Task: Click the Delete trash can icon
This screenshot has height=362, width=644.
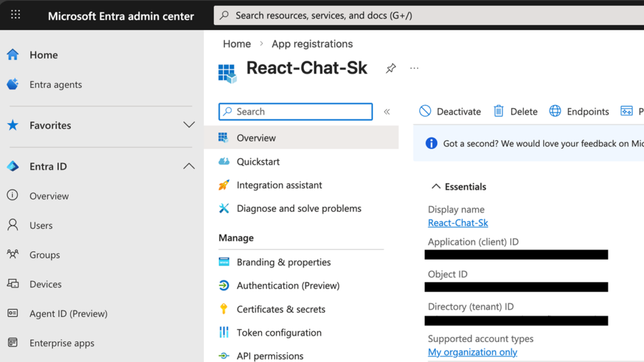Action: coord(499,111)
